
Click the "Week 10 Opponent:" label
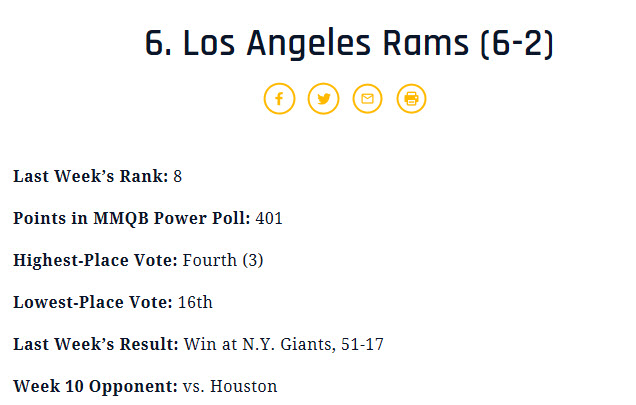[95, 386]
